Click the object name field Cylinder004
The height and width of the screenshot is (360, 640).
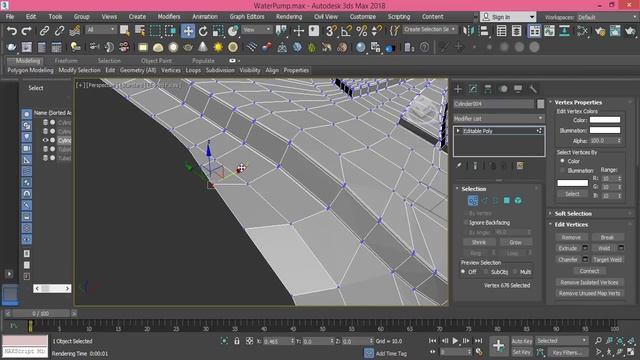493,104
